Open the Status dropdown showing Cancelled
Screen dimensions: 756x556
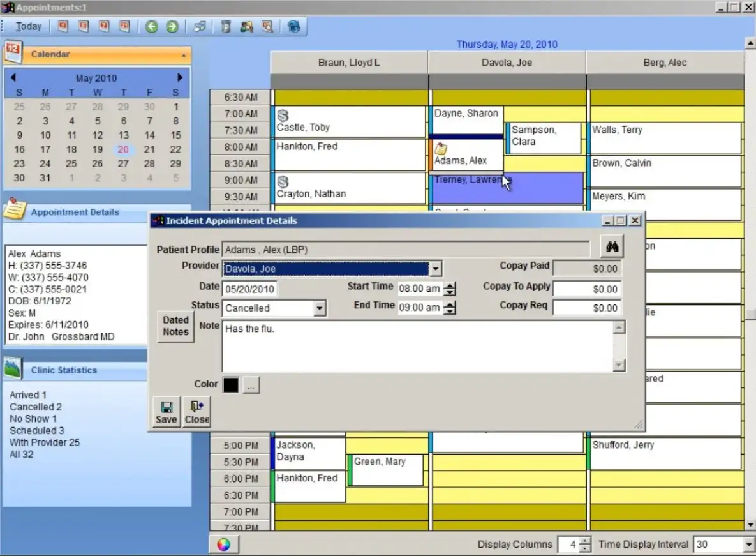[x=320, y=308]
